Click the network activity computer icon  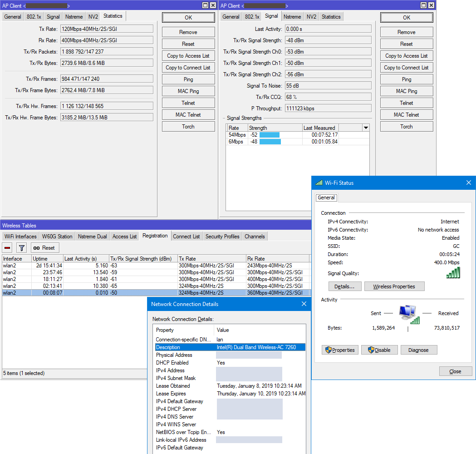pos(409,315)
